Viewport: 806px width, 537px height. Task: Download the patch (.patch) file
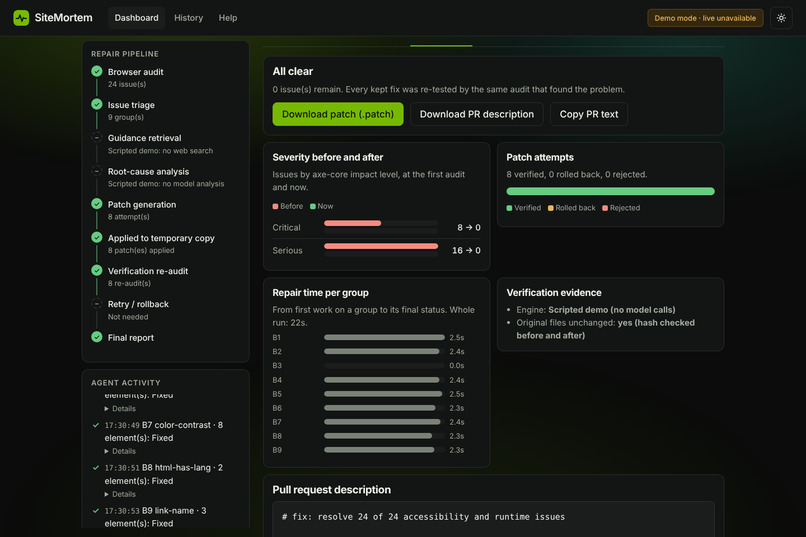coord(338,114)
